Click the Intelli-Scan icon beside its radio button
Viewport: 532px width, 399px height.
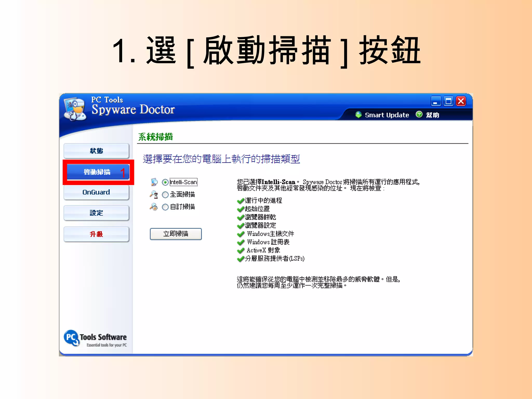click(154, 182)
